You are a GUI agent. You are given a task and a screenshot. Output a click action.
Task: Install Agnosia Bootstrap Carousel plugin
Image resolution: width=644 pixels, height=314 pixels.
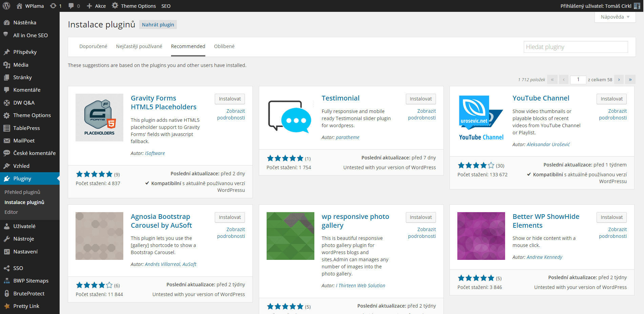tap(230, 217)
